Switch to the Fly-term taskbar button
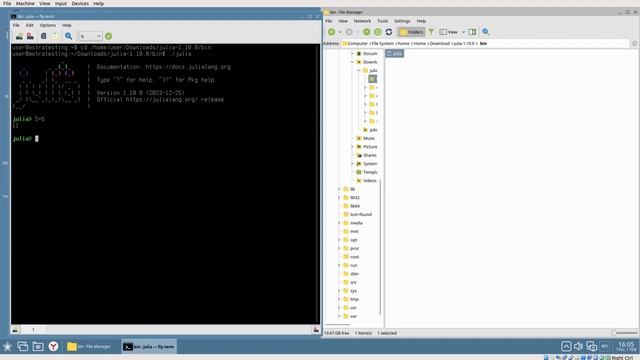This screenshot has width=640, height=360. pos(149,347)
